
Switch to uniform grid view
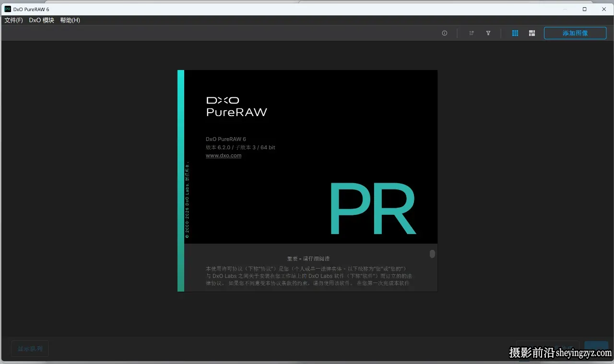(x=515, y=33)
